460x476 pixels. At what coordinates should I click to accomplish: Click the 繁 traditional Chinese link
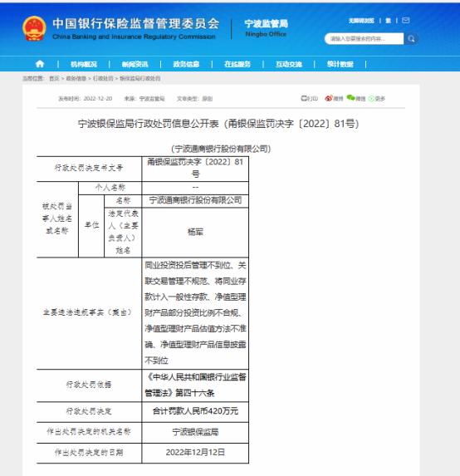coord(388,21)
